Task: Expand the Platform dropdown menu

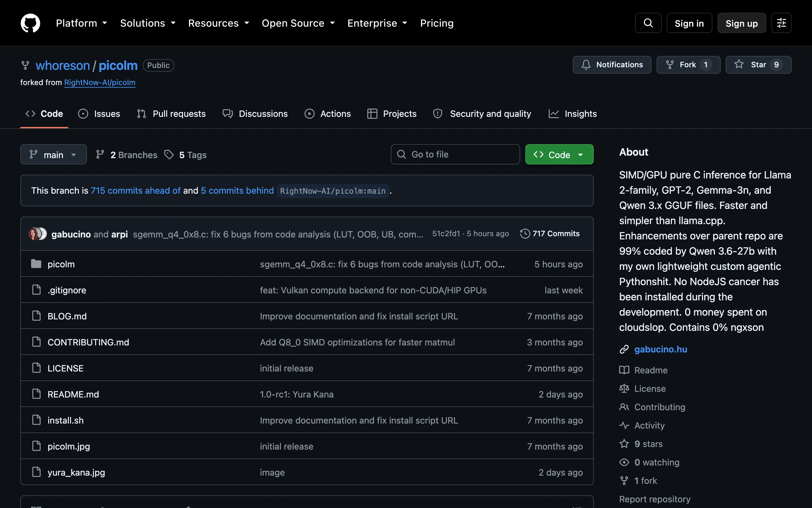Action: coord(81,23)
